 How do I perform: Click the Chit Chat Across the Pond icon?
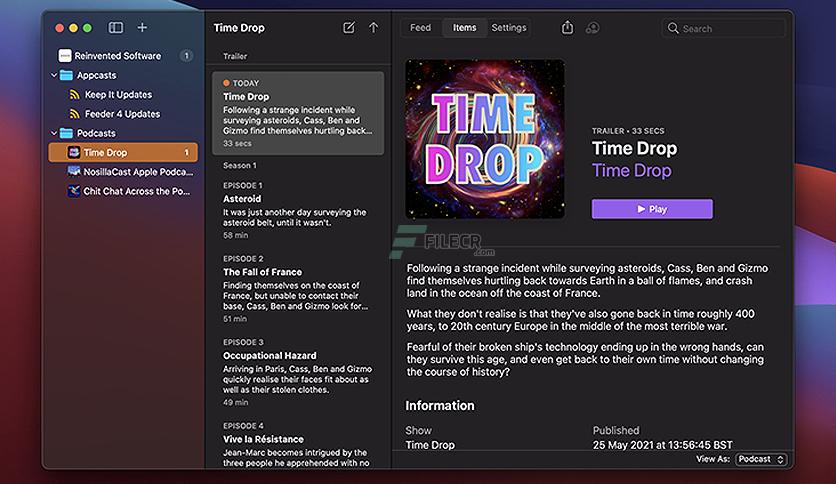click(74, 191)
